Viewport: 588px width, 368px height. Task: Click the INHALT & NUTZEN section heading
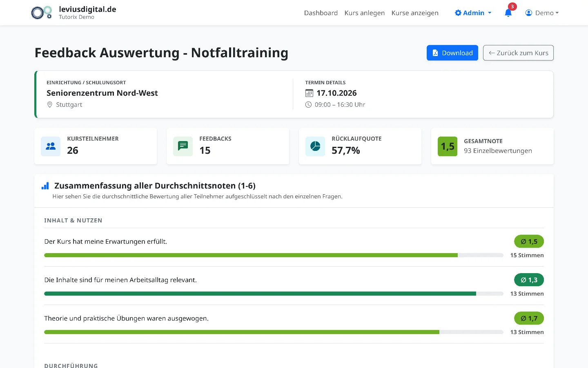(x=73, y=220)
